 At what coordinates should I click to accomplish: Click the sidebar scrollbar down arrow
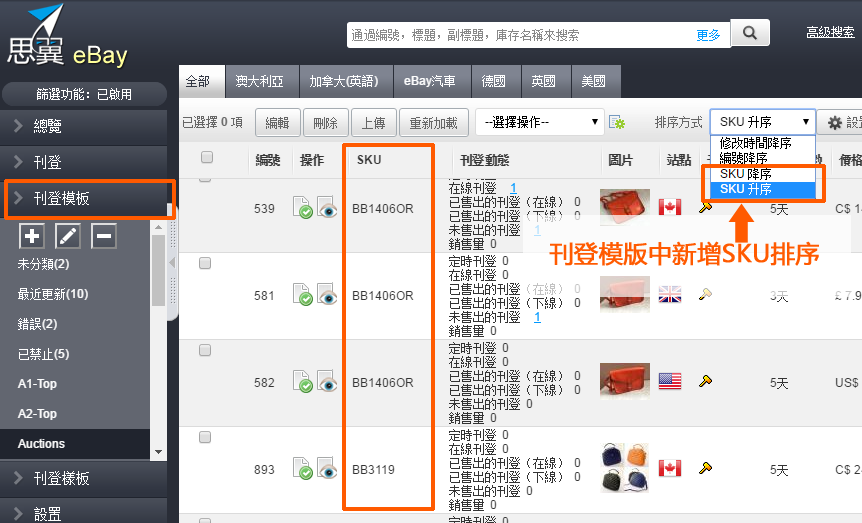point(158,452)
